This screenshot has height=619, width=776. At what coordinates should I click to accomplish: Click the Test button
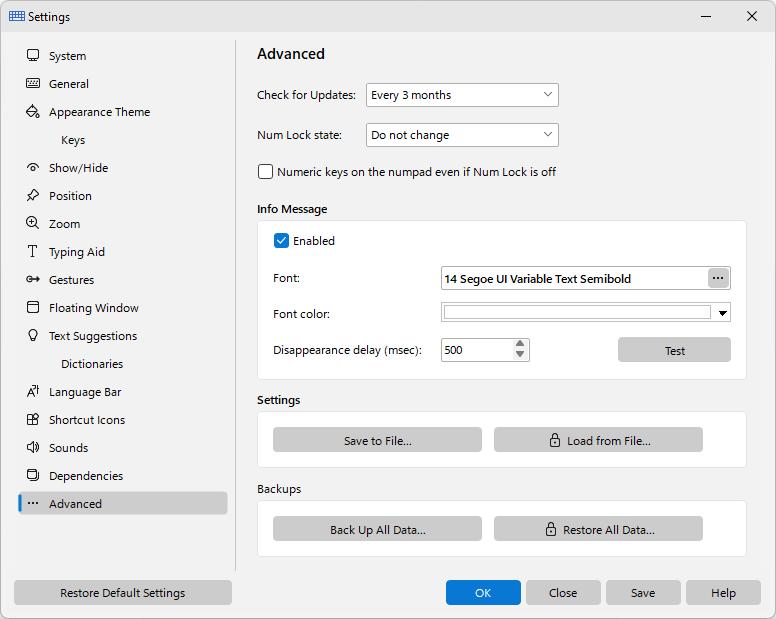[674, 350]
